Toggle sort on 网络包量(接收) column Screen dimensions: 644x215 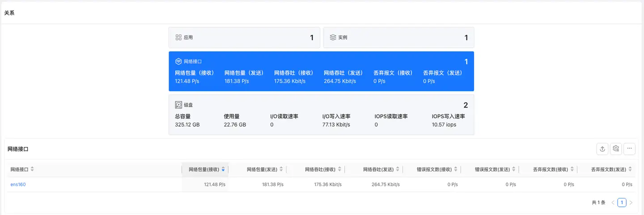(223, 170)
